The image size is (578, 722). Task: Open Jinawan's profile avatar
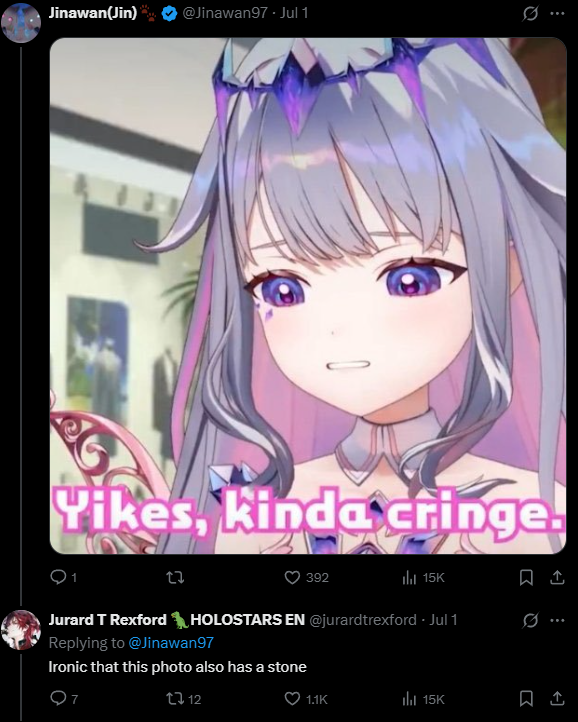pos(21,23)
